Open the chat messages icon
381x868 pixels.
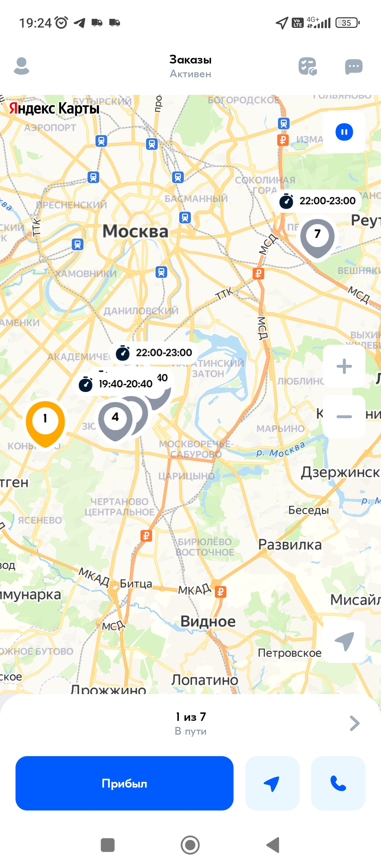coord(354,66)
